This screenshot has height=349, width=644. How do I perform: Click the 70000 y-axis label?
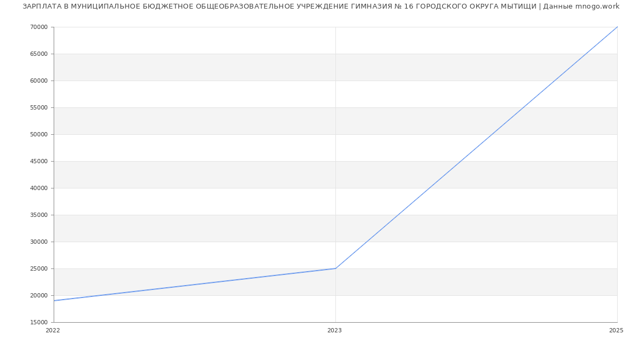39,27
